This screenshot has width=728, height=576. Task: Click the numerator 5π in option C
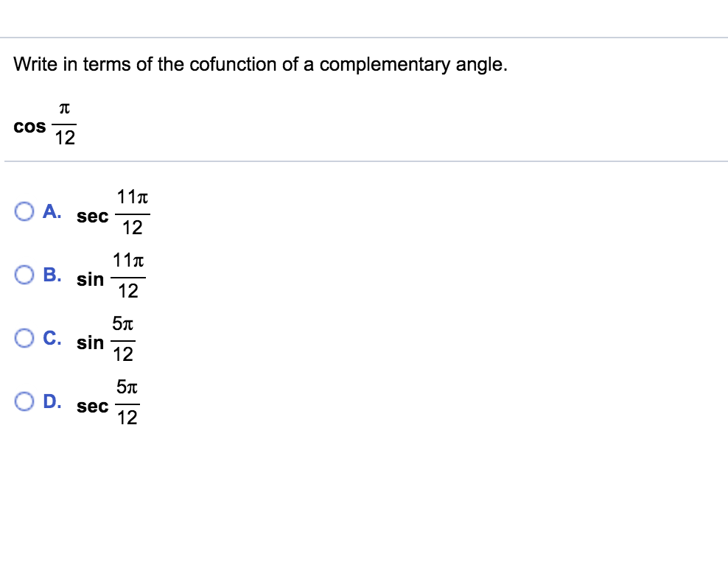click(122, 324)
